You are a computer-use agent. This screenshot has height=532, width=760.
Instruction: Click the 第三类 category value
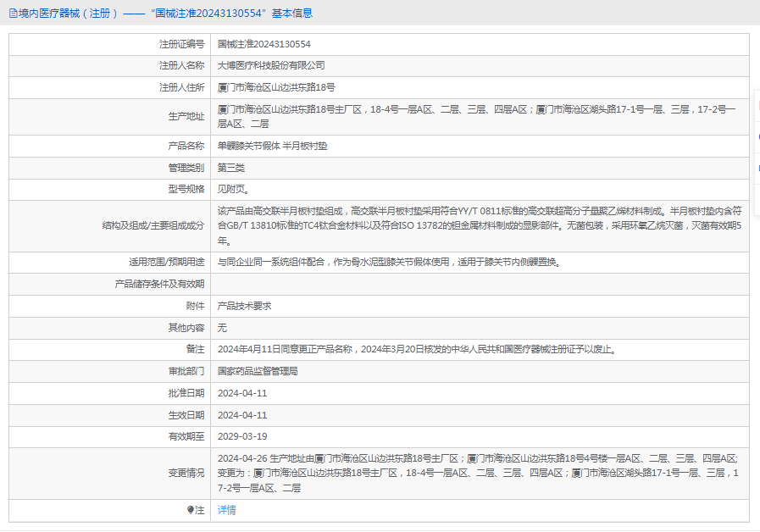pos(231,168)
